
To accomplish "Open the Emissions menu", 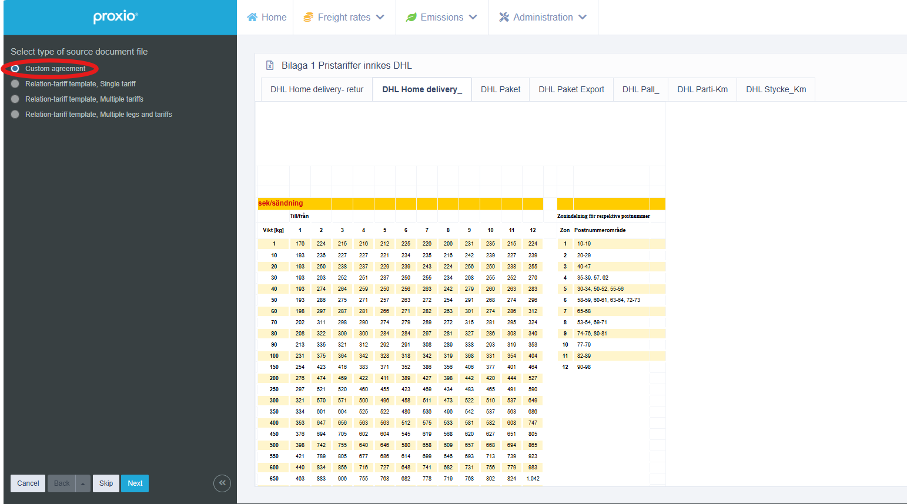I will [x=442, y=17].
